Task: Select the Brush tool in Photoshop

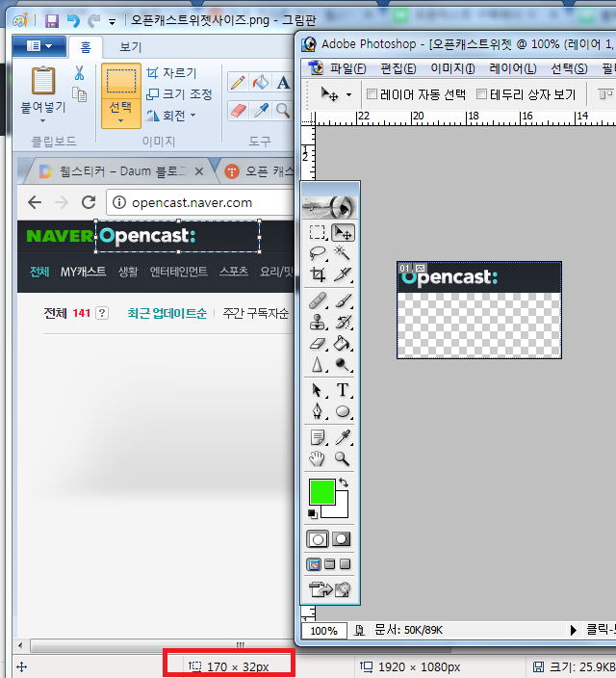Action: 343,300
